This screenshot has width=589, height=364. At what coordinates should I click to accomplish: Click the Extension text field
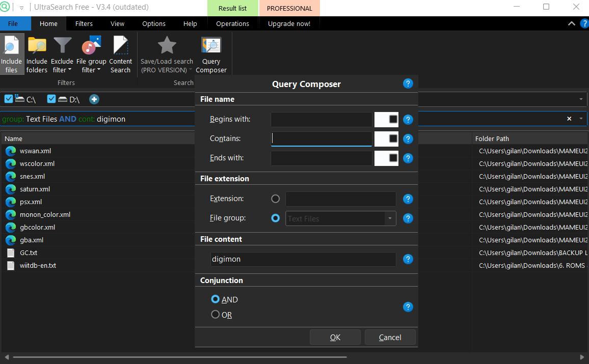click(341, 199)
